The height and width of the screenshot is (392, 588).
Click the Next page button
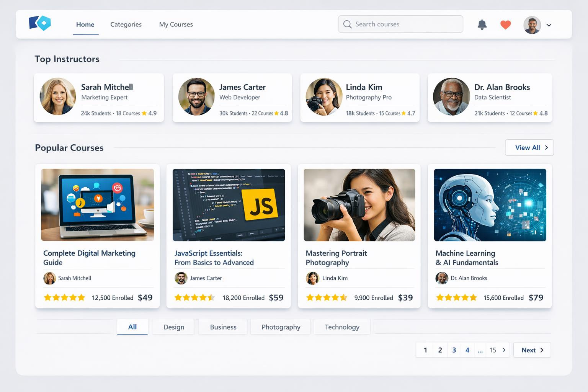click(x=532, y=350)
